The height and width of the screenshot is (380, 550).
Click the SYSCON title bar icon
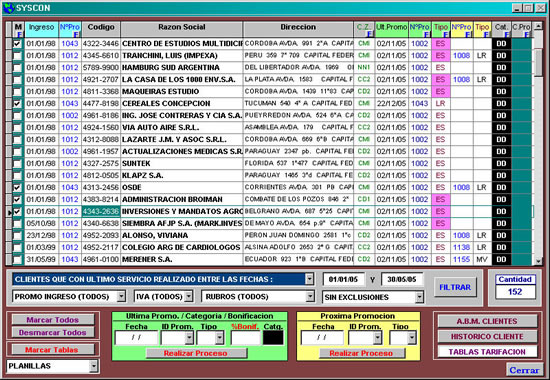8,8
